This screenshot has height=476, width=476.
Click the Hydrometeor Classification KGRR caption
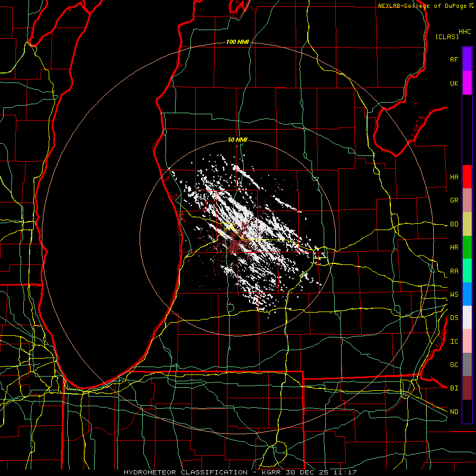coord(240,472)
